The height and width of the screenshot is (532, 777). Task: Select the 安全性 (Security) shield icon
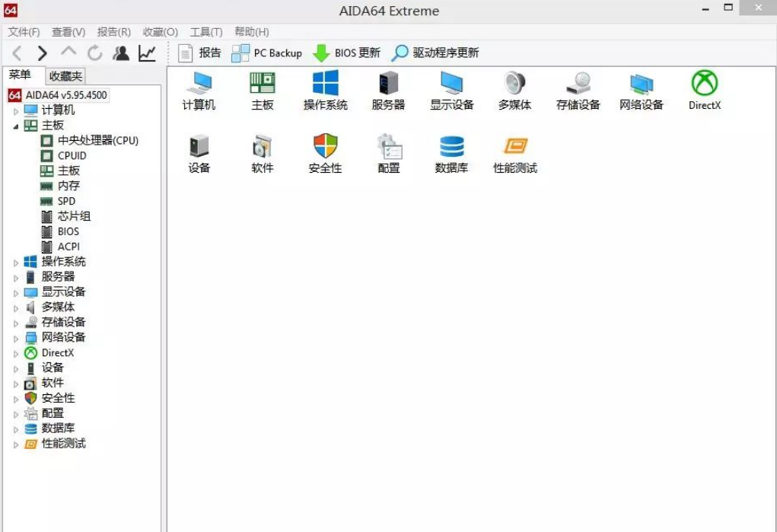click(325, 152)
